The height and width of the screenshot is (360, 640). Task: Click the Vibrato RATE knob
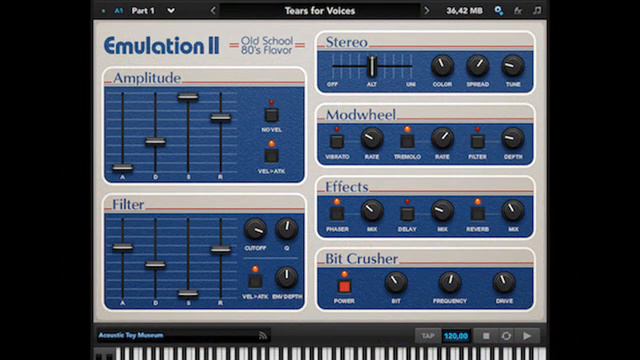point(372,138)
